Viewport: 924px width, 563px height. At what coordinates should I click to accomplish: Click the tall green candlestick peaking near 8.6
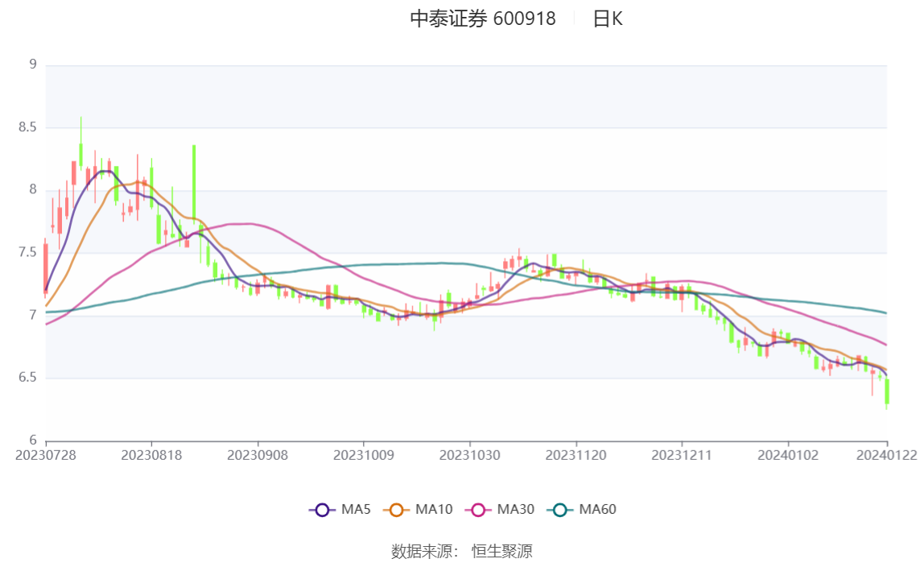(80, 143)
